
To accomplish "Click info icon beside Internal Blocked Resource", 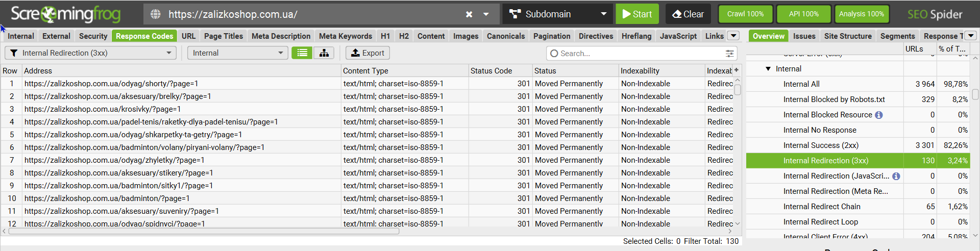I will [x=878, y=115].
